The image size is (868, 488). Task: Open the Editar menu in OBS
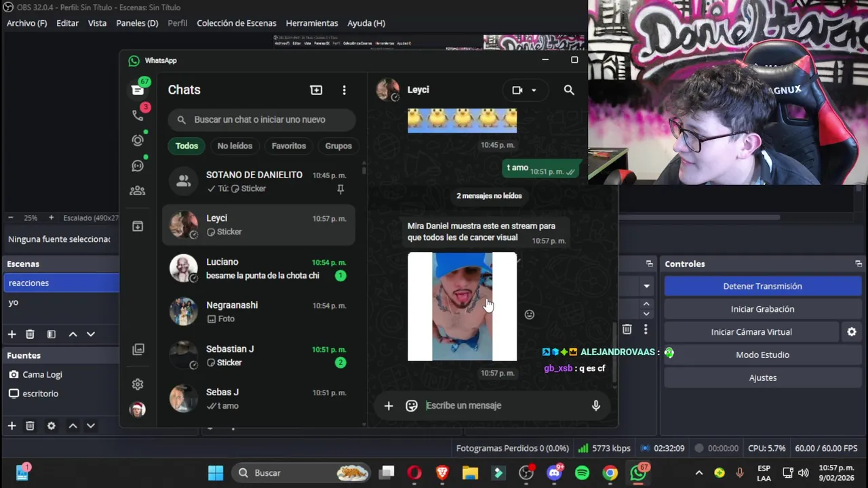click(67, 23)
